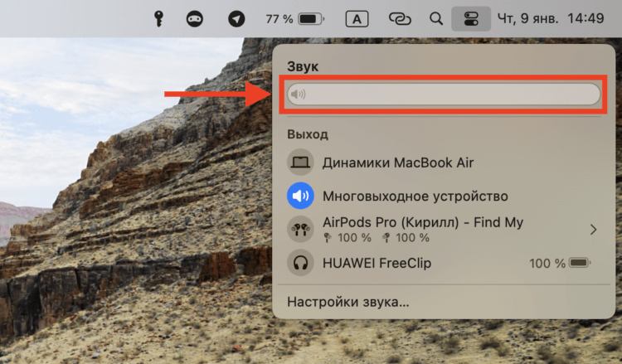Expand AirPods Pro options with the chevron
The width and height of the screenshot is (622, 364).
tap(594, 230)
